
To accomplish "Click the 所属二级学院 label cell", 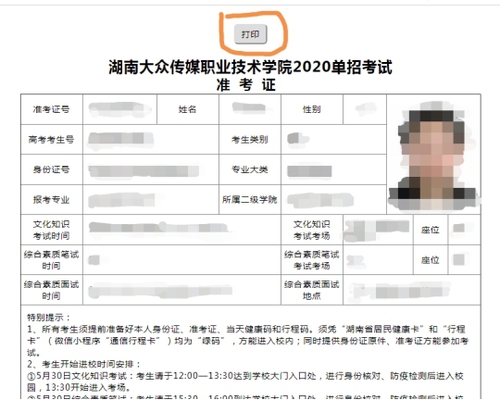I will click(250, 199).
